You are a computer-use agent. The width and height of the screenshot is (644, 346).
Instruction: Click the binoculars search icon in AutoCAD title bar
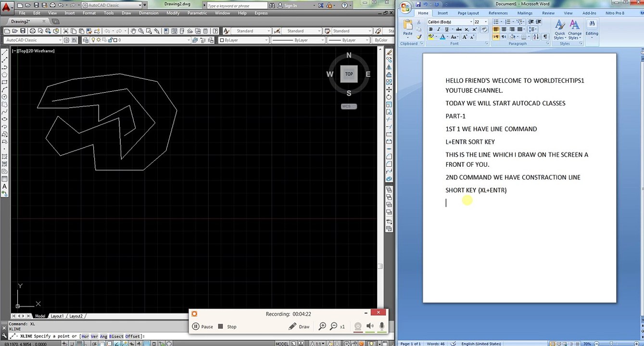click(272, 5)
